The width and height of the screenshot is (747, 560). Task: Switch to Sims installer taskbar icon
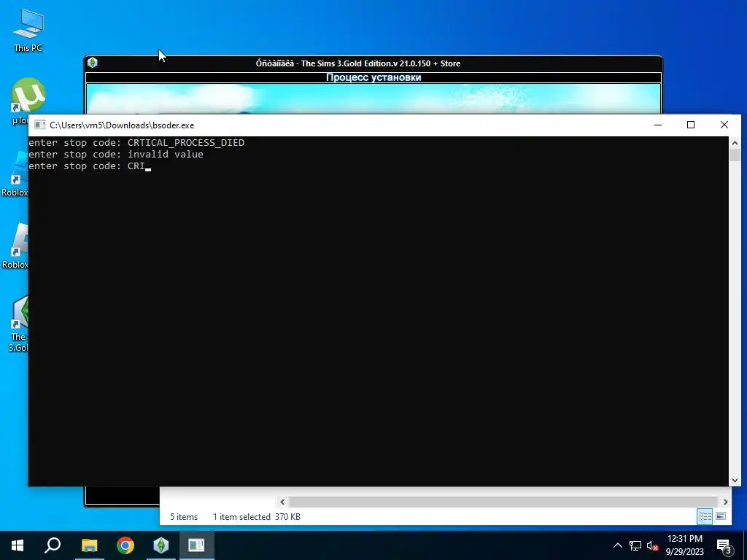pyautogui.click(x=161, y=545)
